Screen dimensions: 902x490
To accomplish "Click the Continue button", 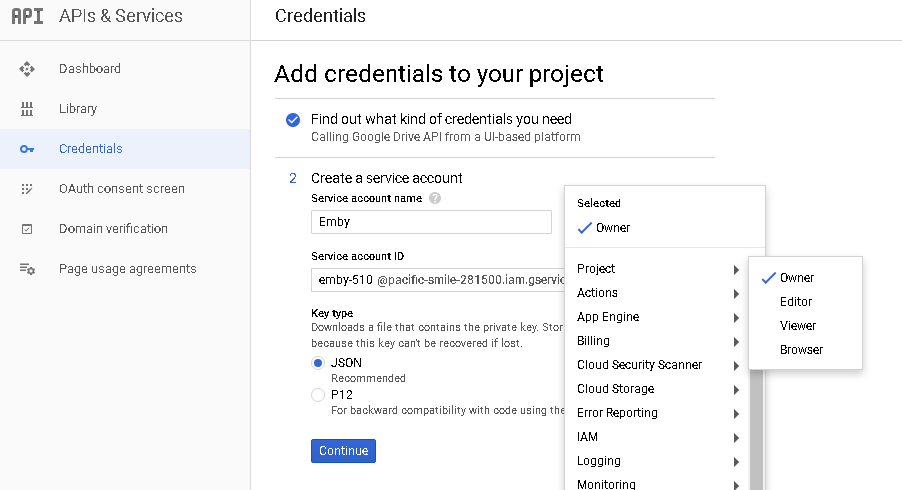I will click(x=343, y=451).
